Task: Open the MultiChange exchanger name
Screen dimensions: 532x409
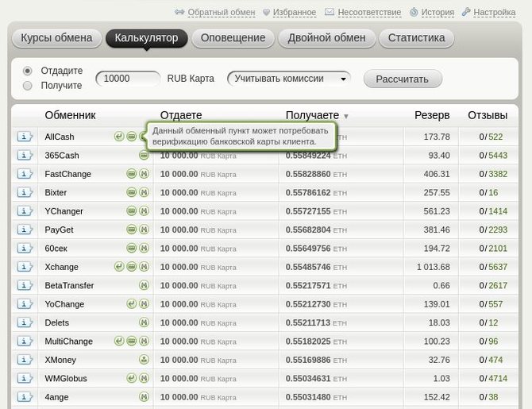Action: (x=68, y=341)
